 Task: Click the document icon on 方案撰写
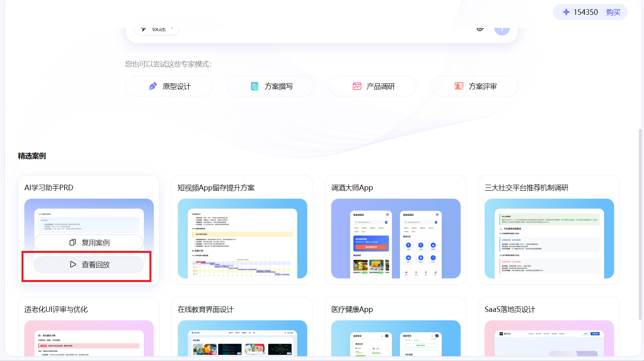point(255,86)
